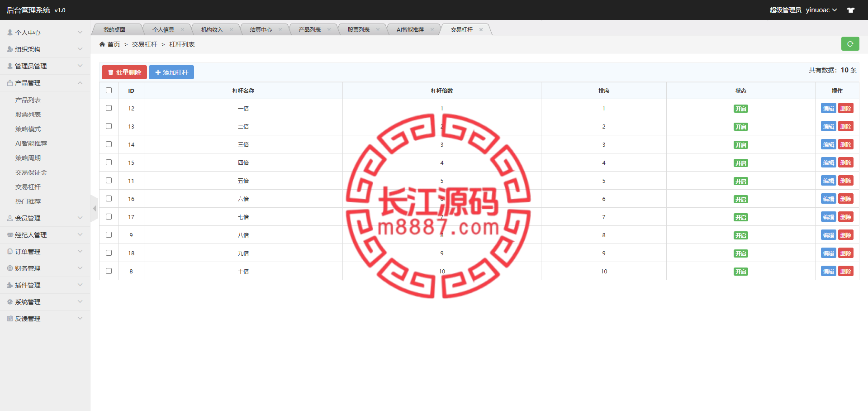Expand the 会员管理 menu chevron
The width and height of the screenshot is (868, 411).
[x=80, y=218]
